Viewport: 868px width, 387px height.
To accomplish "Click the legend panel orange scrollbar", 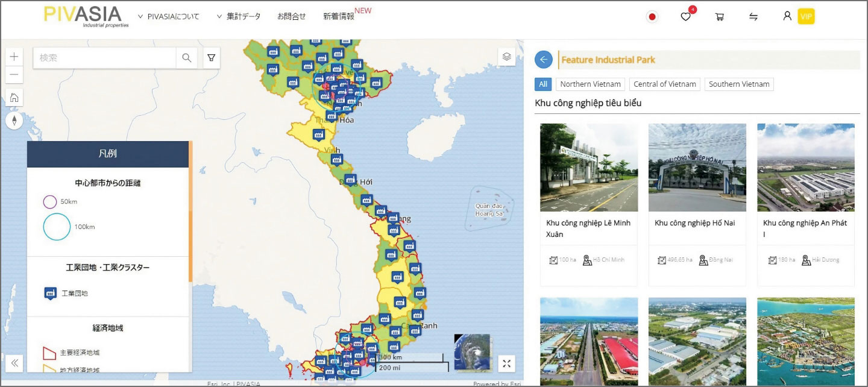I will (190, 211).
